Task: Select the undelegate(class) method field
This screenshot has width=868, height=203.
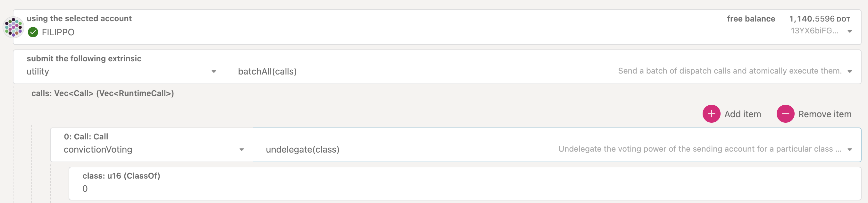Action: (302, 150)
